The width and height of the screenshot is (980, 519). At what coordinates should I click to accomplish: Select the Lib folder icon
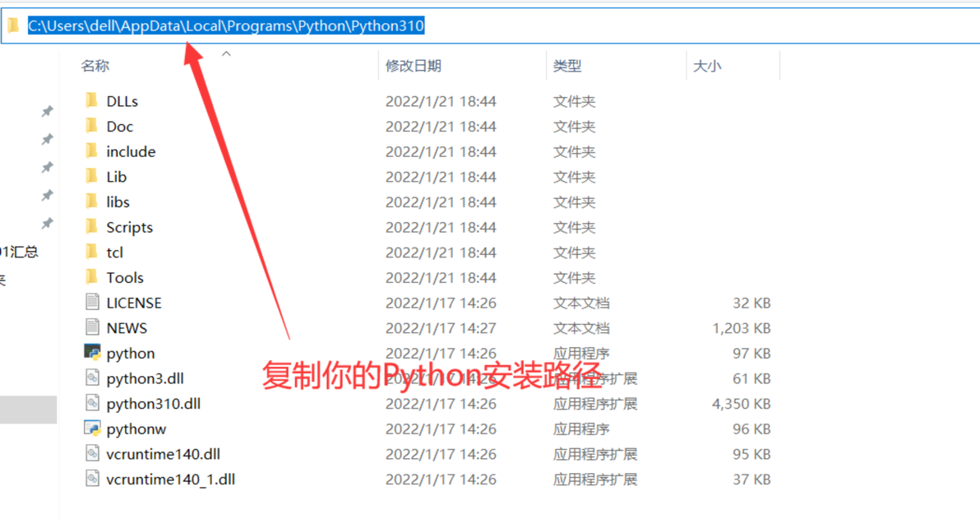point(92,176)
